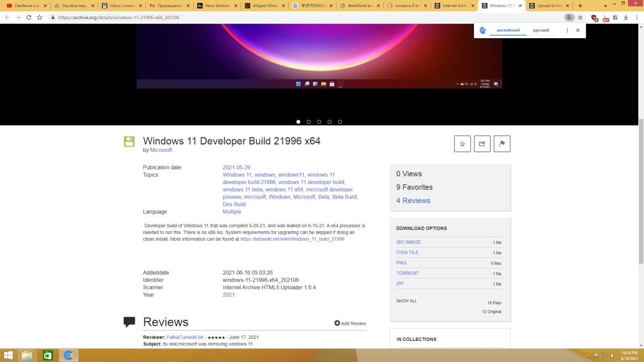Click the green floppy software icon

129,141
